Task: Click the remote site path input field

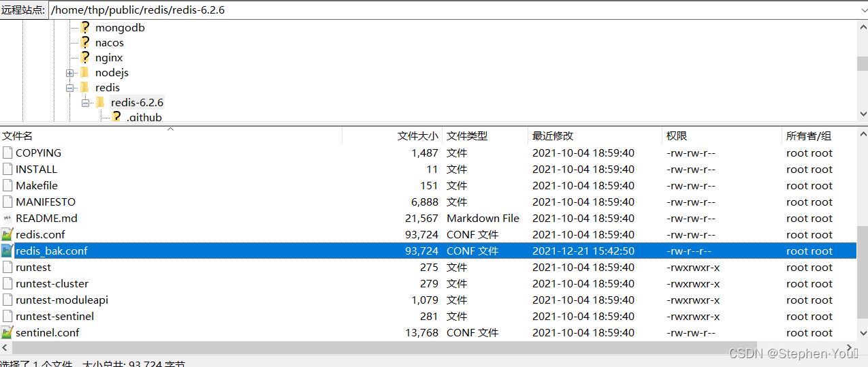Action: pyautogui.click(x=449, y=10)
